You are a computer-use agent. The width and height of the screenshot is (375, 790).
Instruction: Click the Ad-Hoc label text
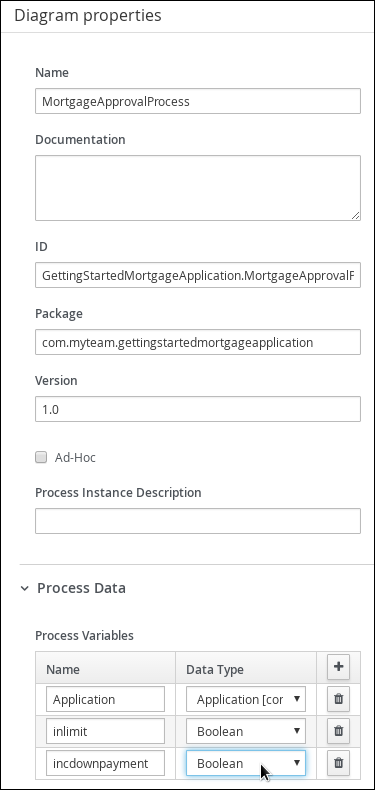coord(75,457)
